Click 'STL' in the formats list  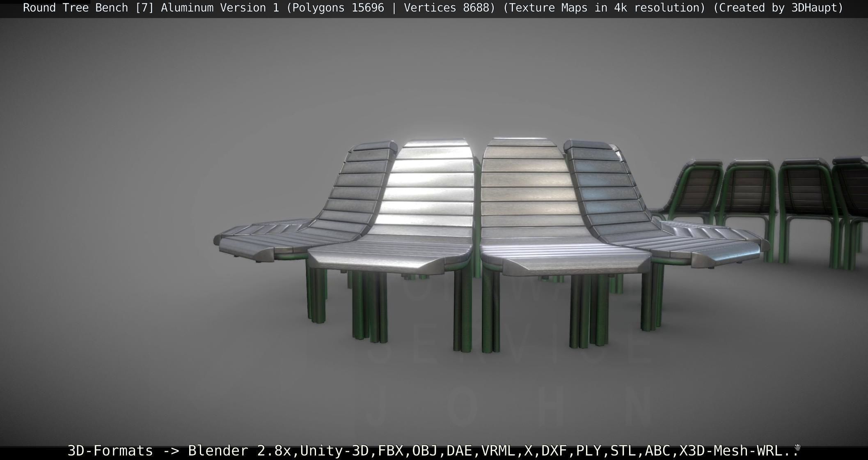click(x=623, y=451)
